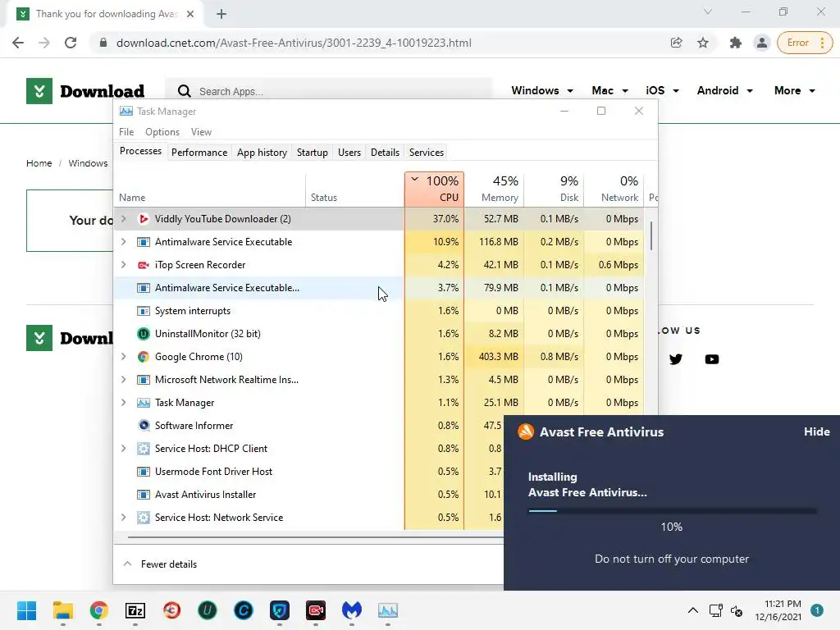Viewport: 840px width, 630px height.
Task: Follow the Home breadcrumb link
Action: 39,163
